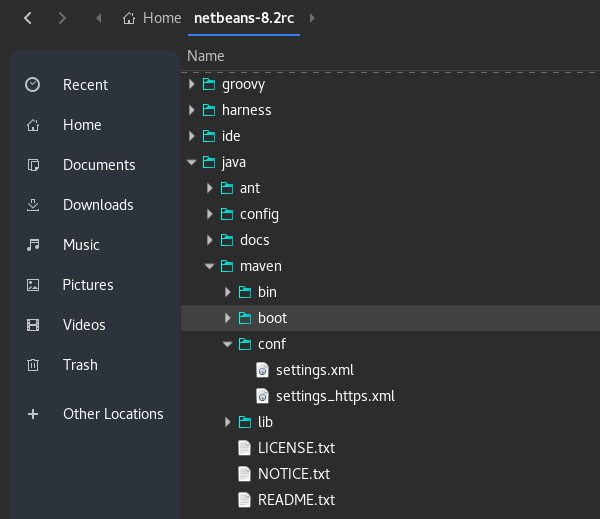Image resolution: width=600 pixels, height=519 pixels.
Task: Click the Recent clock icon in sidebar
Action: pos(33,85)
